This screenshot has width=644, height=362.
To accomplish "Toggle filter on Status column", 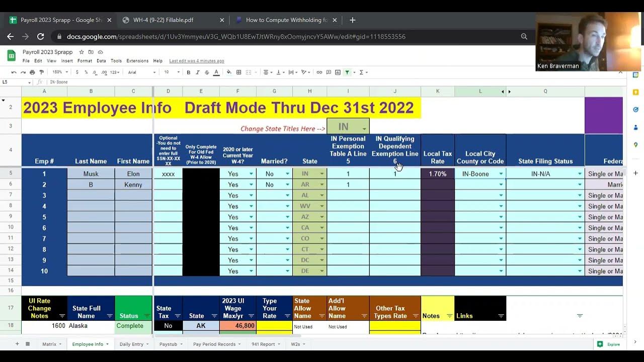I will coord(147,316).
